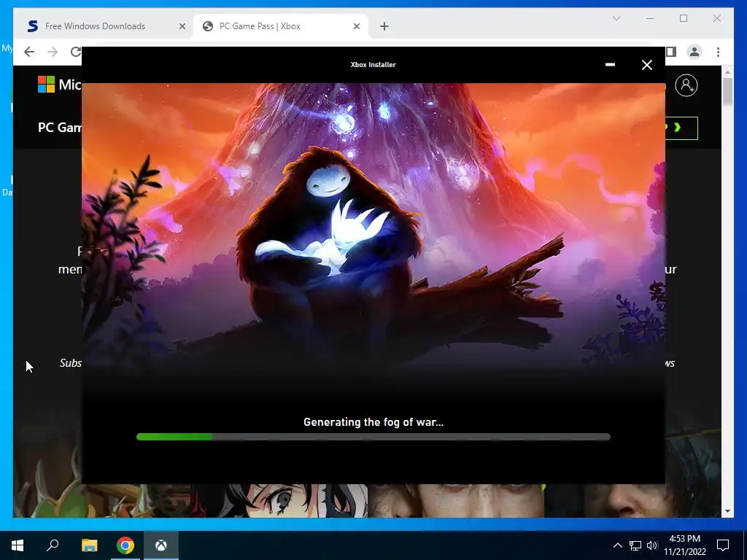Click the green outlined arrow button

(x=681, y=128)
